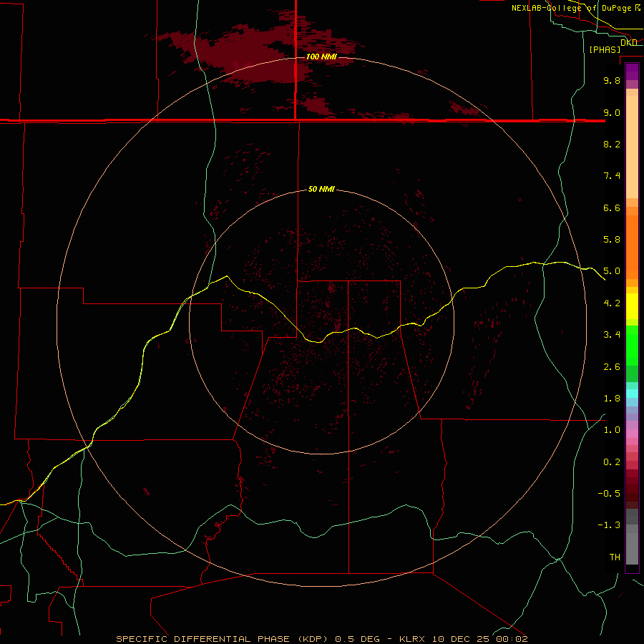Click the 1.8 scale label

pyautogui.click(x=612, y=399)
